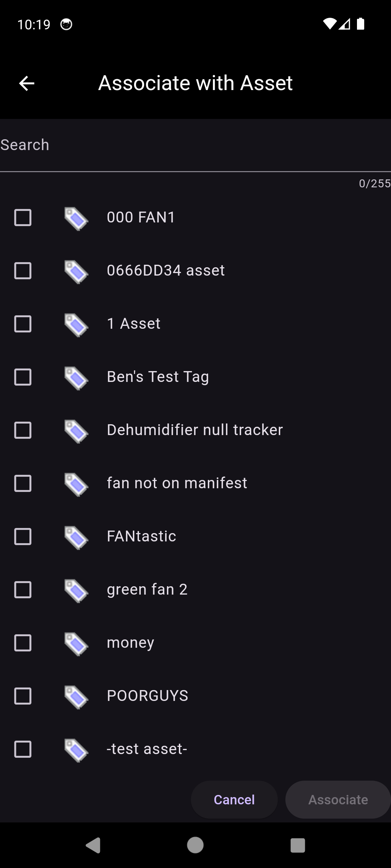Tick the -test asset- checkbox
Screen dimensions: 391x868
pos(23,749)
